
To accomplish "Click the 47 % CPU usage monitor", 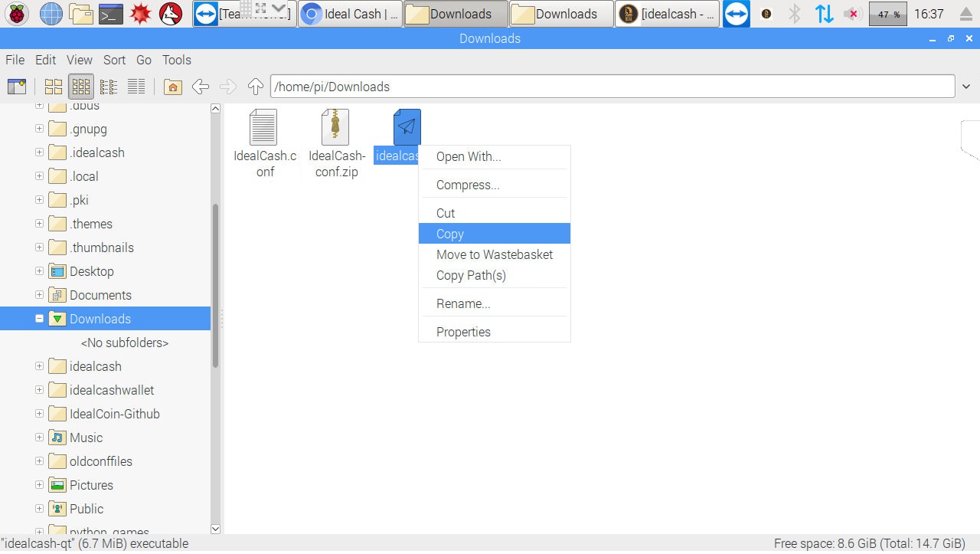I will [888, 14].
